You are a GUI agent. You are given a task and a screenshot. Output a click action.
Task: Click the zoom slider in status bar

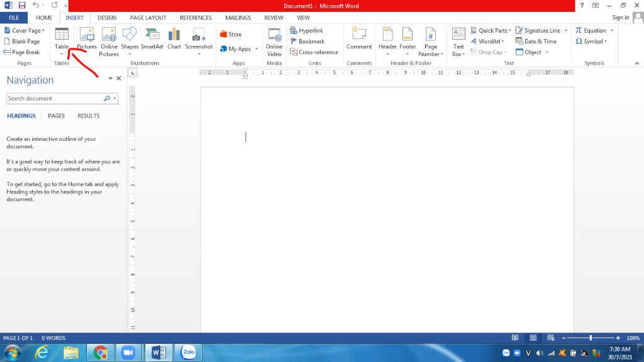click(x=590, y=338)
